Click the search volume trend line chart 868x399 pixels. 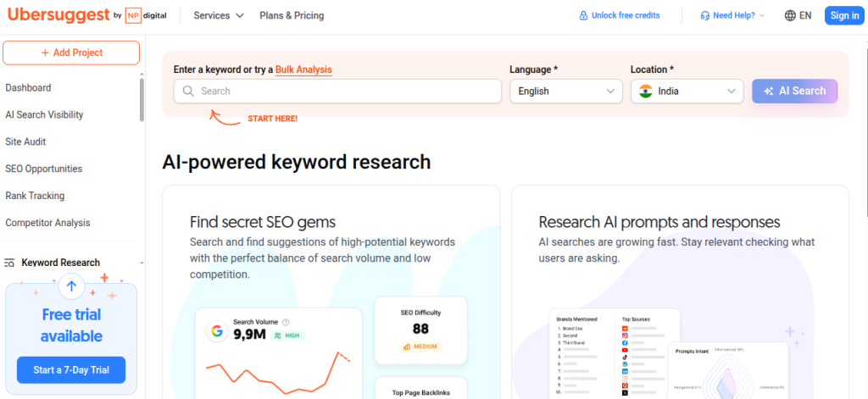278,373
